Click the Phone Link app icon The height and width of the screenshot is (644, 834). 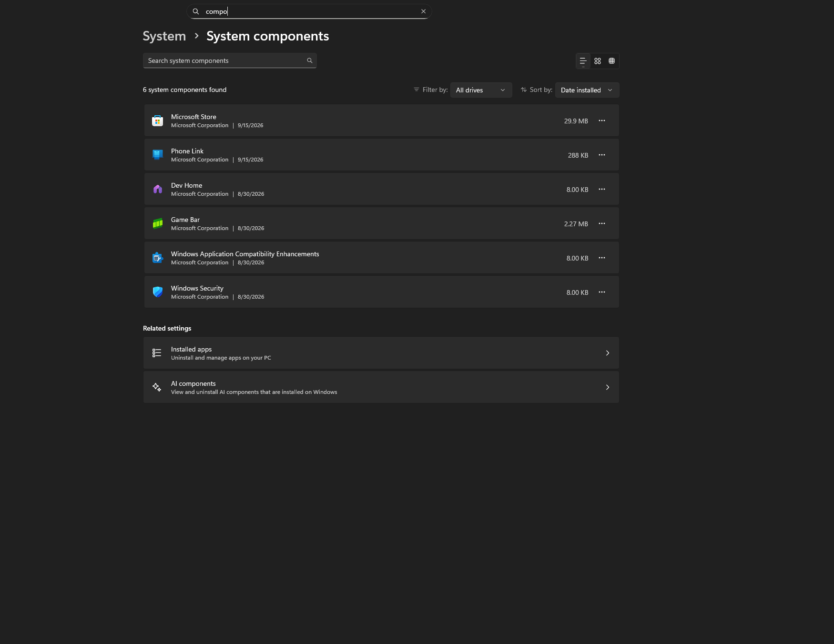158,155
